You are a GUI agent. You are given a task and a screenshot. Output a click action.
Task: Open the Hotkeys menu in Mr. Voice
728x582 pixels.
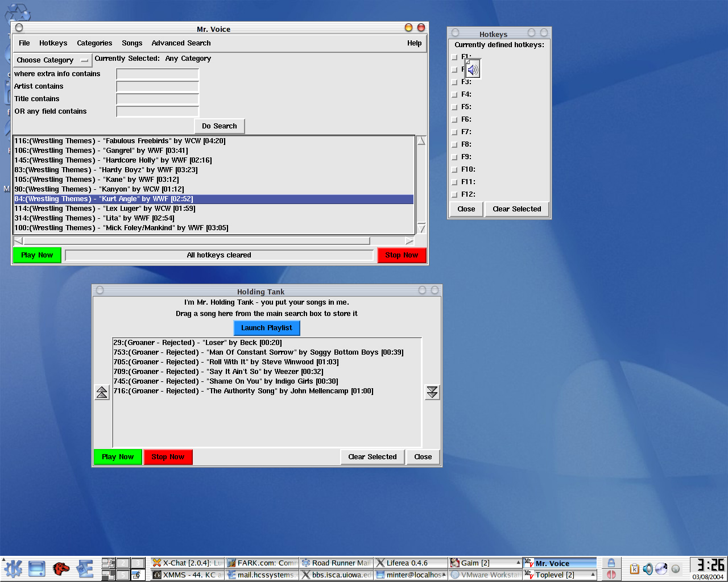coord(53,43)
